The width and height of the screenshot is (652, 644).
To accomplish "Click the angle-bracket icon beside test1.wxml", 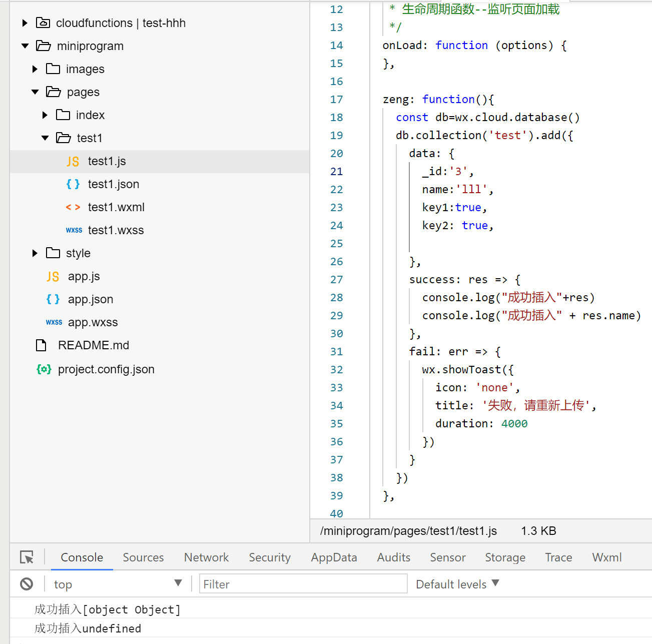I will (73, 207).
